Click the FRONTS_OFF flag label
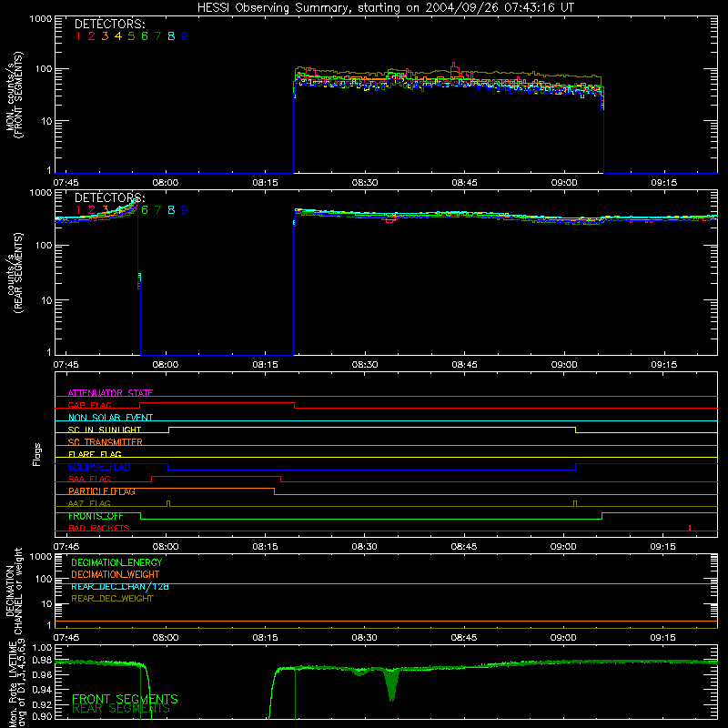Screen dimensions: 728x728 (96, 516)
